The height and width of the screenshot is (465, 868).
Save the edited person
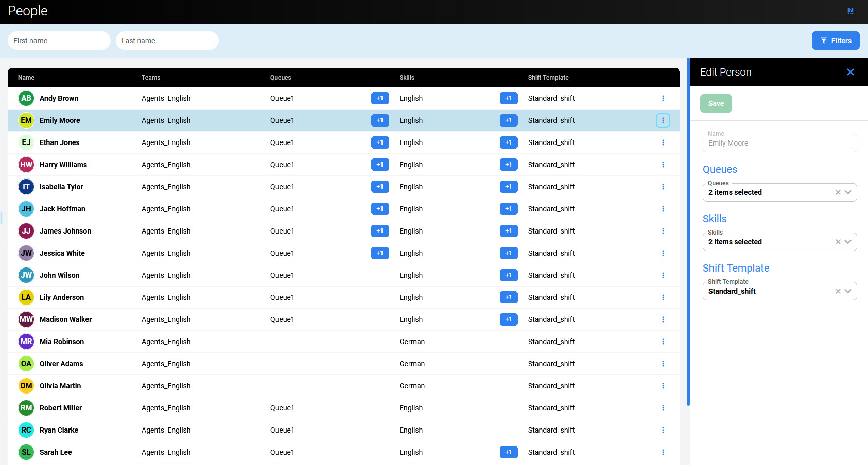pyautogui.click(x=716, y=103)
